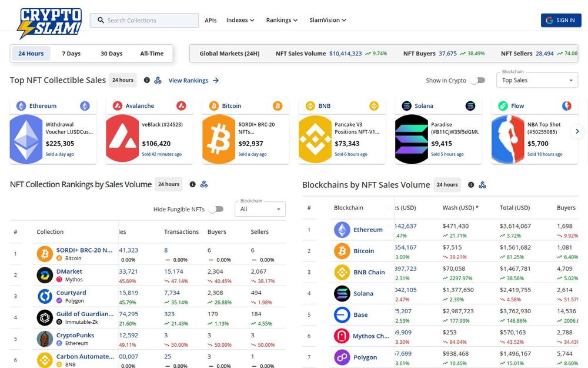Click the large Ethereum logo in sales card
Viewport: 588px width, 368px height.
click(26, 140)
